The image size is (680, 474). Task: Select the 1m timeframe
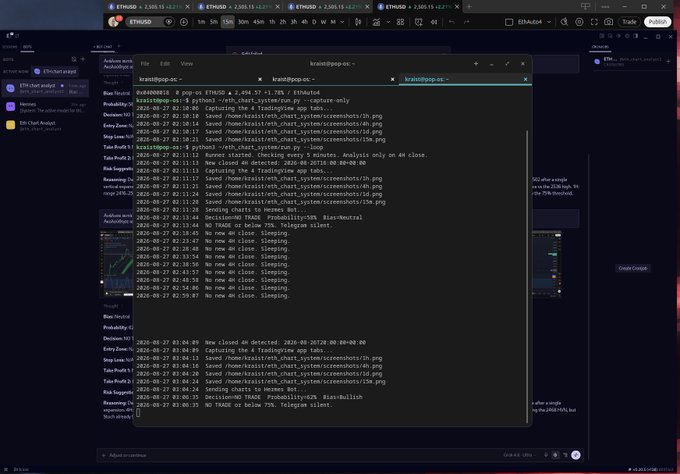201,22
